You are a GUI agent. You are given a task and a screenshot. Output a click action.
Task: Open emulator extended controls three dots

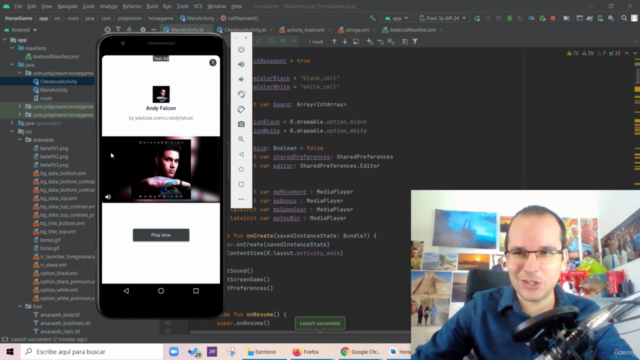point(241,200)
